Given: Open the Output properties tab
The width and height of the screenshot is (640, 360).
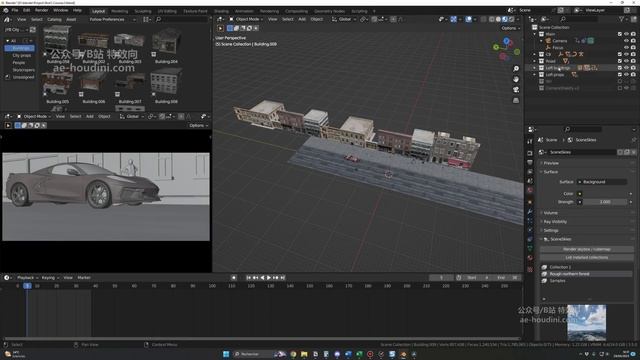Looking at the screenshot, I should (530, 162).
